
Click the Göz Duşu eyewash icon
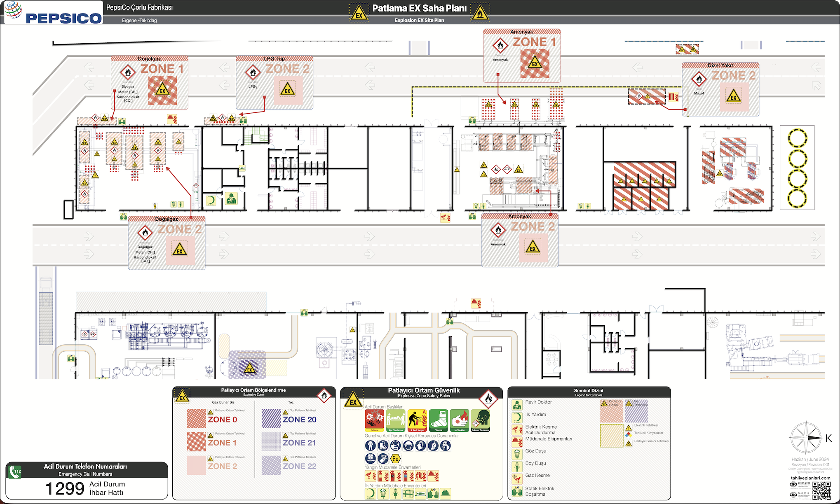(517, 454)
